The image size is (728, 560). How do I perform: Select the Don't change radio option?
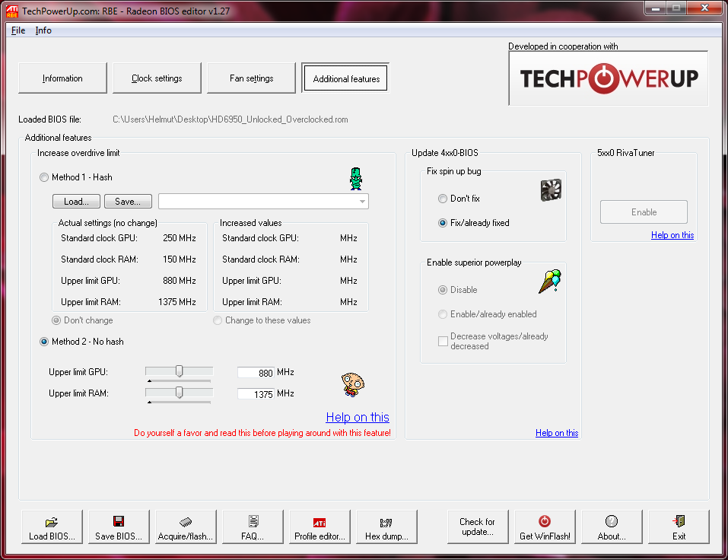pos(56,320)
